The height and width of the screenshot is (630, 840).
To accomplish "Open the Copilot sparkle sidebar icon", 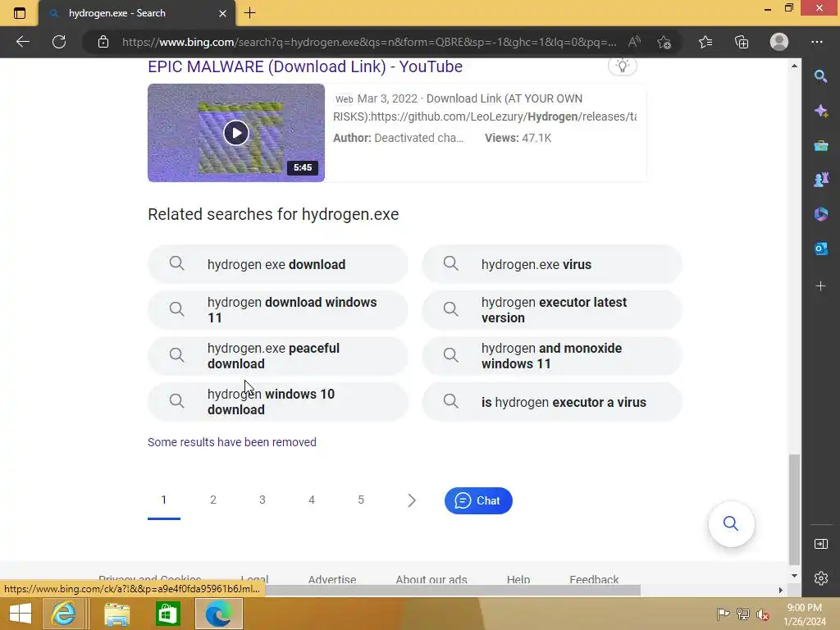I will click(x=820, y=111).
